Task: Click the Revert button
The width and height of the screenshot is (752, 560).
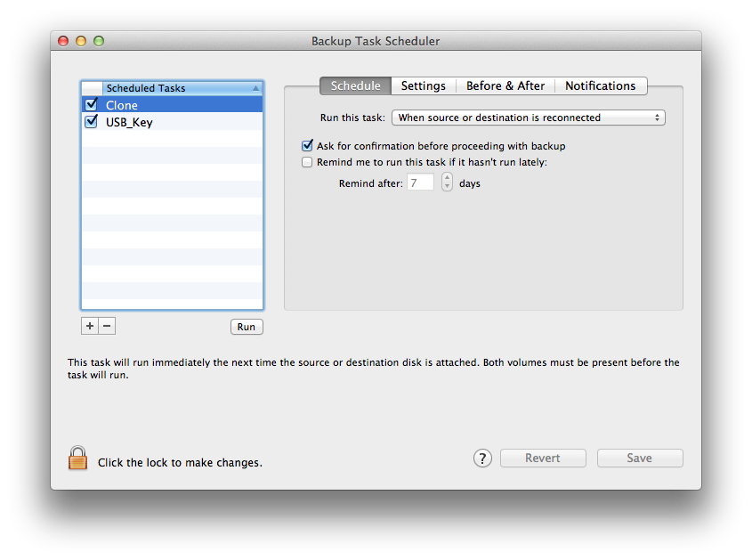Action: point(543,459)
